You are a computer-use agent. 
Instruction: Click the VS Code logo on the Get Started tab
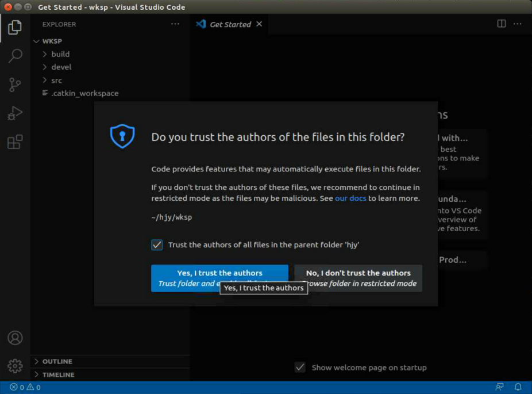tap(201, 24)
